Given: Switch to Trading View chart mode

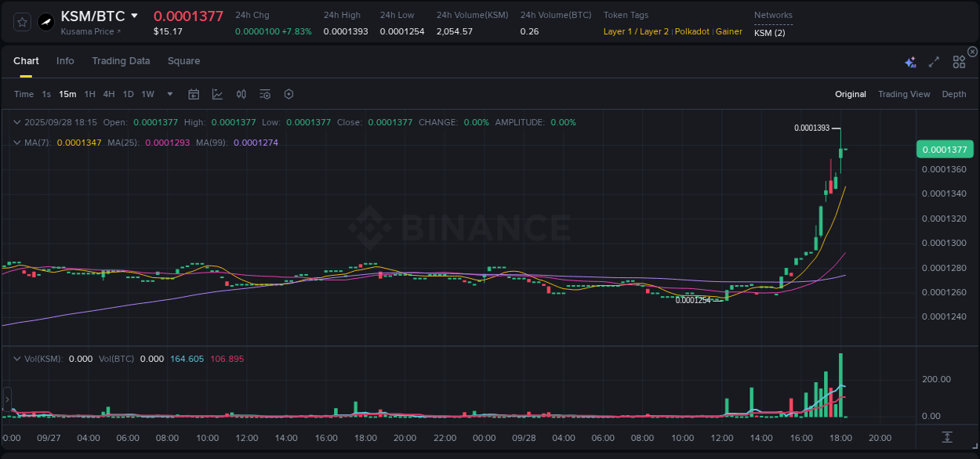Looking at the screenshot, I should 904,94.
